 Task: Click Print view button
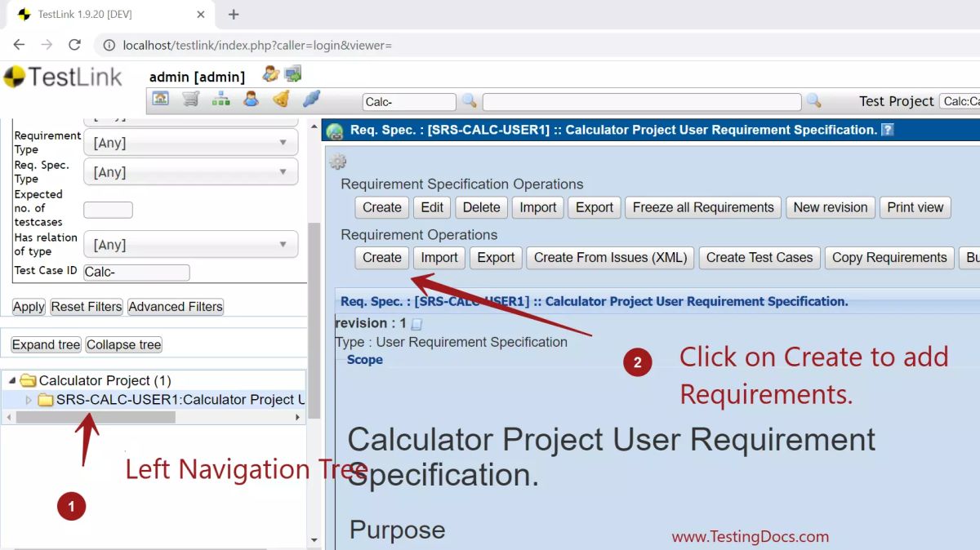point(915,207)
